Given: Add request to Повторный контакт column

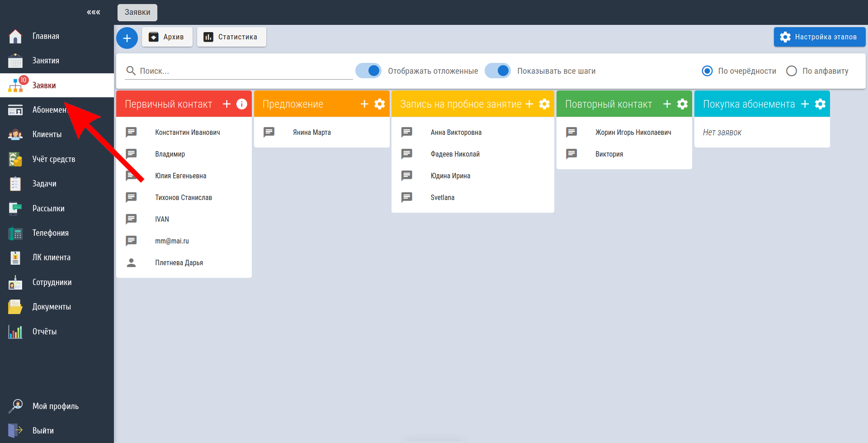Looking at the screenshot, I should [x=667, y=104].
